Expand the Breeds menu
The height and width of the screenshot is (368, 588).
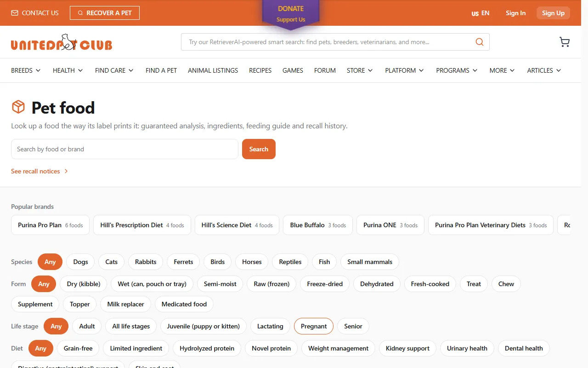[26, 70]
